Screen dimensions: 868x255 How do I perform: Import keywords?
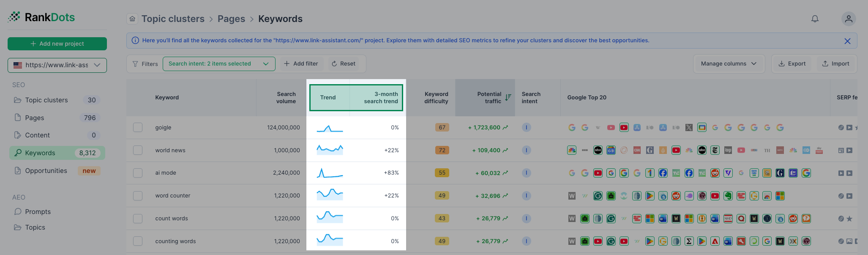835,64
